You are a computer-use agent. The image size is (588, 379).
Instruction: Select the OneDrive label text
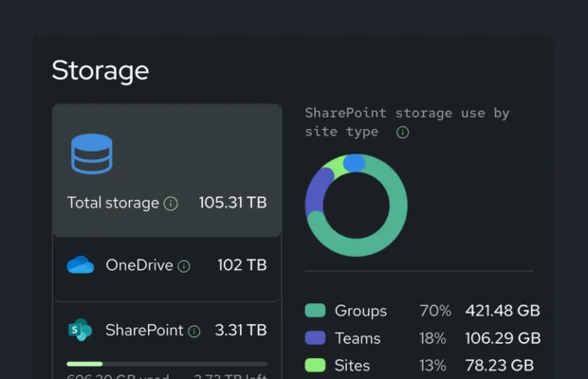(x=139, y=265)
